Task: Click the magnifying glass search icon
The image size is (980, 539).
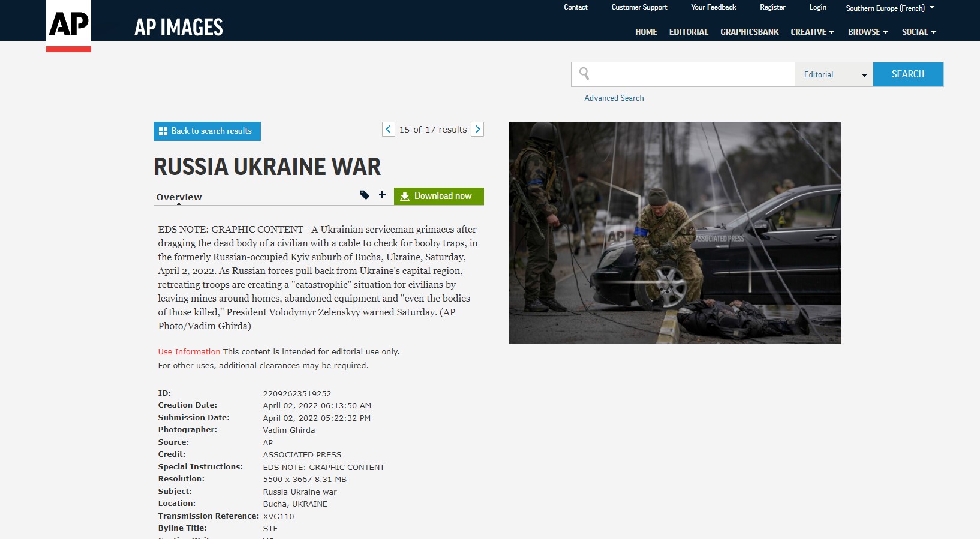Action: click(x=584, y=74)
